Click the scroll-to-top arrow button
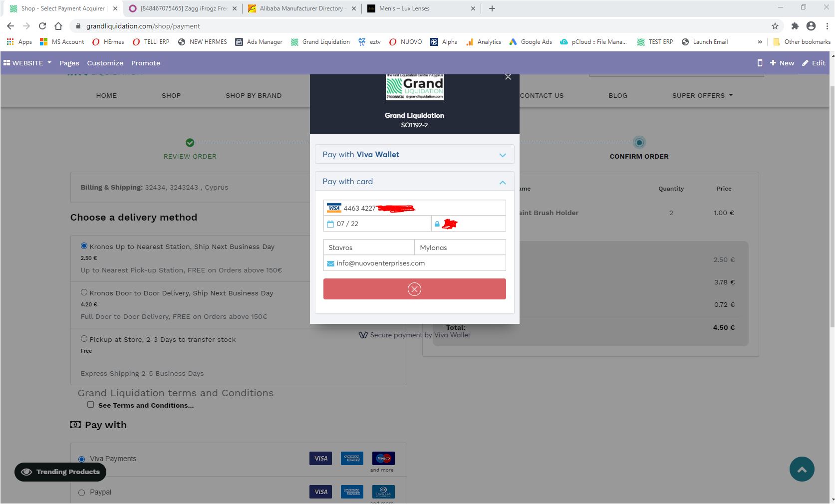Screen dimensions: 835x504 click(802, 469)
